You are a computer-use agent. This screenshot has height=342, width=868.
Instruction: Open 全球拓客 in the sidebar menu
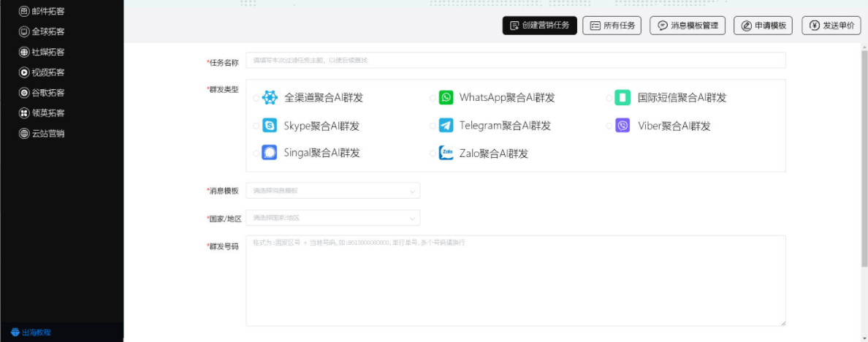point(42,31)
